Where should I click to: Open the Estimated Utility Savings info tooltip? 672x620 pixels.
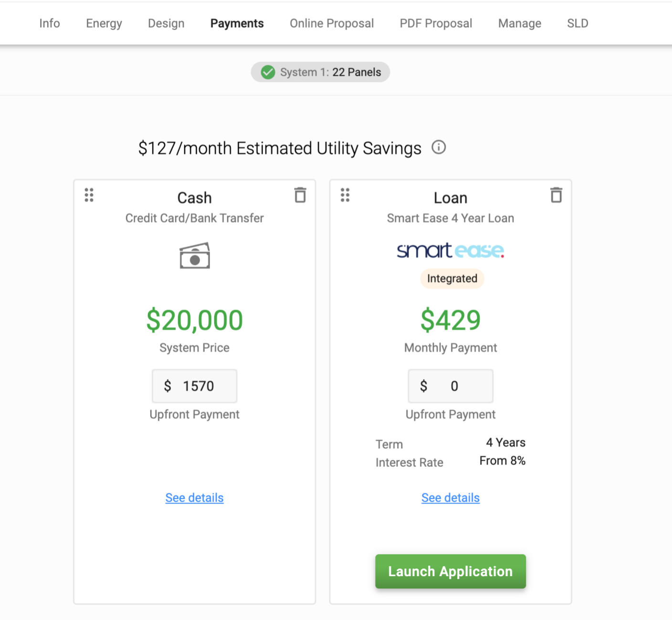pyautogui.click(x=439, y=147)
